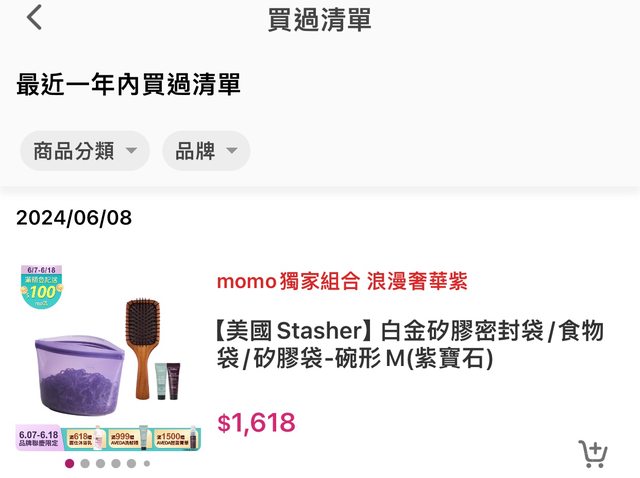Expand 品牌 via its arrow
This screenshot has width=640, height=478.
coord(232,151)
